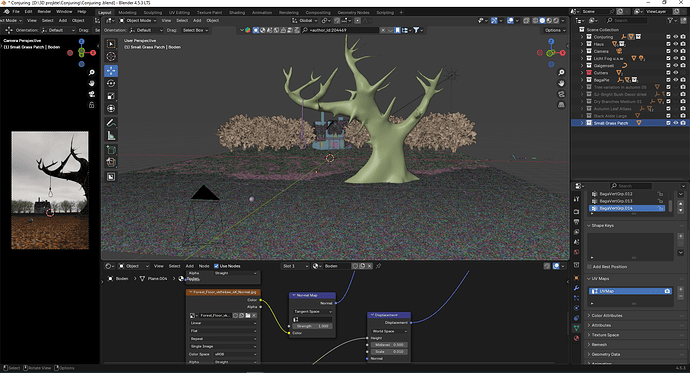Disable render camera icon for BagaPie collection
Image resolution: width=690 pixels, height=373 pixels.
(683, 80)
